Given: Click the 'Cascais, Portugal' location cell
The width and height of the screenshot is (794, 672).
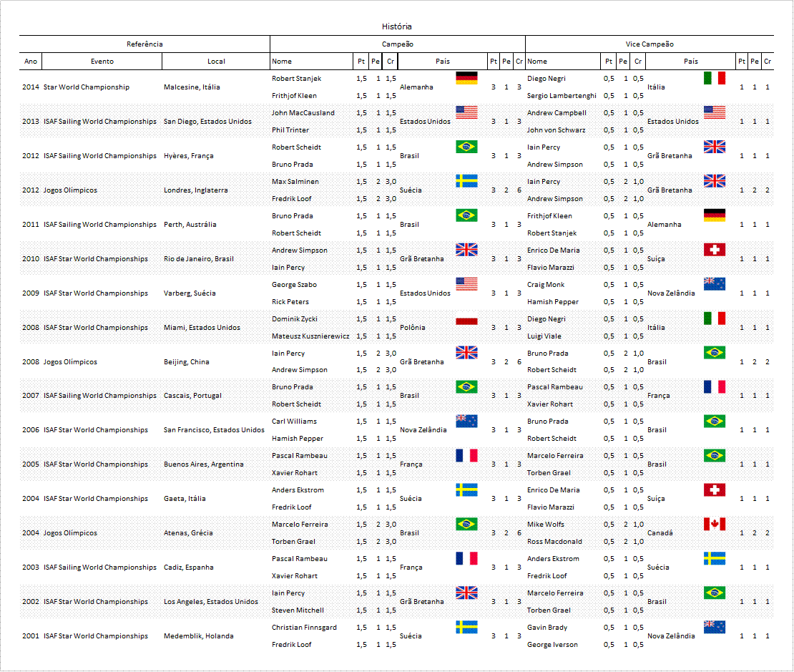Looking at the screenshot, I should 193,396.
